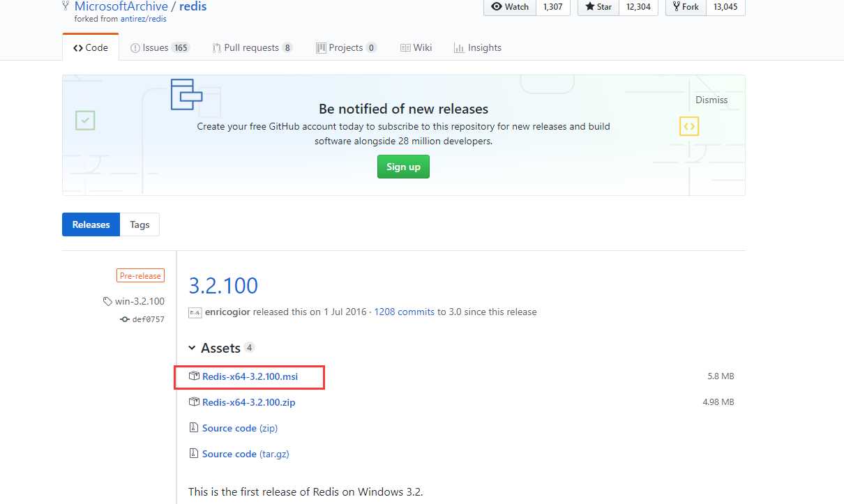Open the enricogior author profile link

(228, 312)
